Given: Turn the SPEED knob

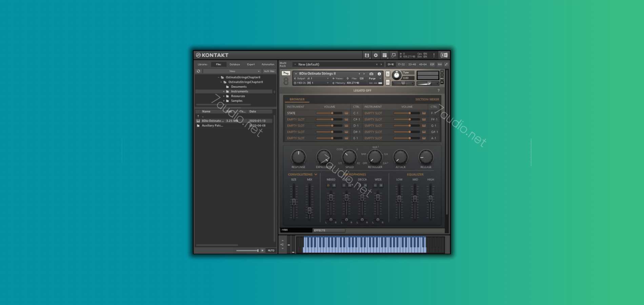Looking at the screenshot, I should 349,157.
